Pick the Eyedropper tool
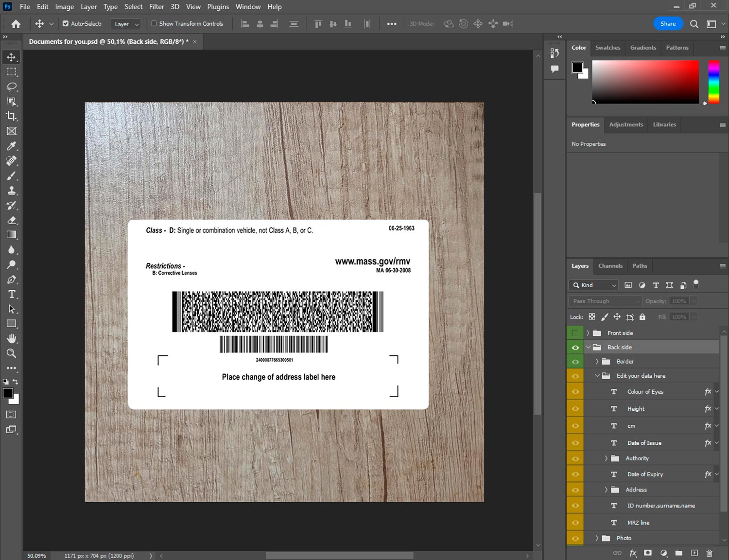729x560 pixels. (11, 146)
